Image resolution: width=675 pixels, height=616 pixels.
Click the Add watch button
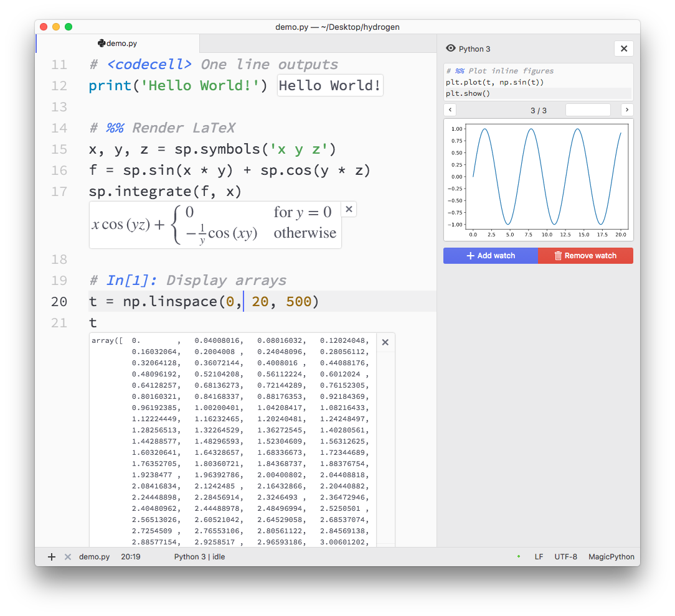[x=490, y=255]
